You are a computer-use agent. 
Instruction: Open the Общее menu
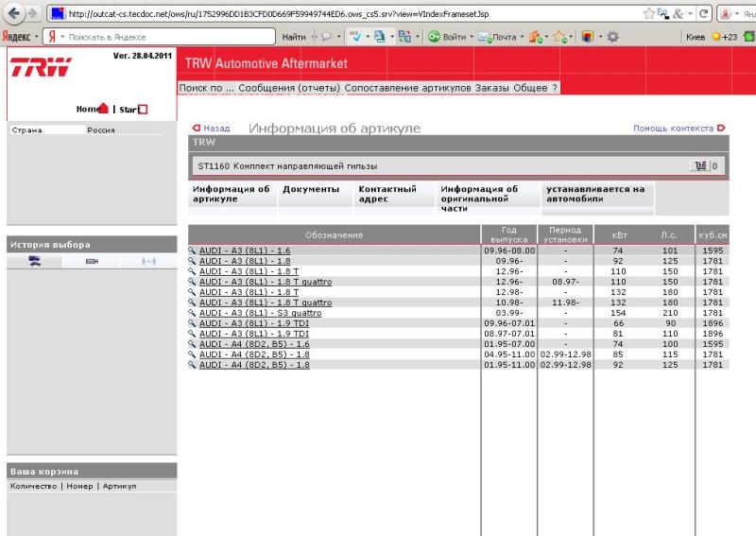pos(530,88)
